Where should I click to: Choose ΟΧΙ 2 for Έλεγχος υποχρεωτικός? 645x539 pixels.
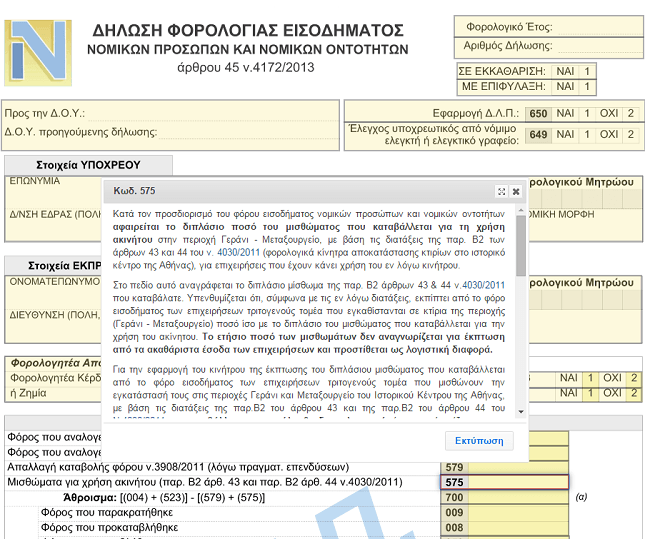pos(618,135)
